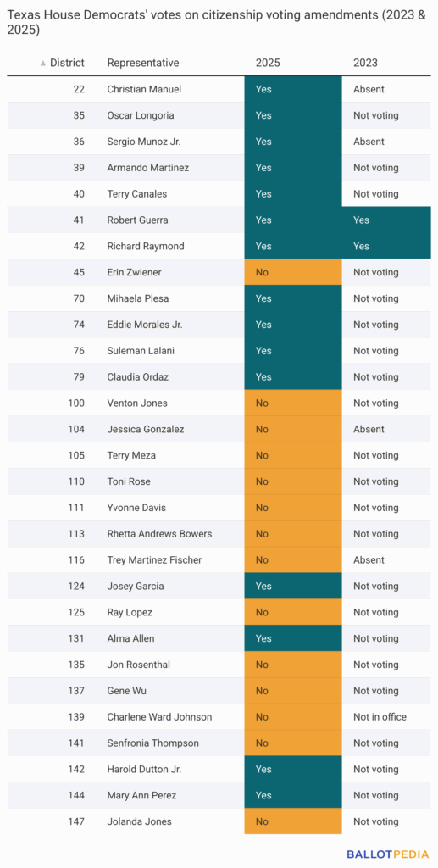Screen dimensions: 438x868
Task: Click Josey Garcia's teal Yes cell
Action: (293, 587)
